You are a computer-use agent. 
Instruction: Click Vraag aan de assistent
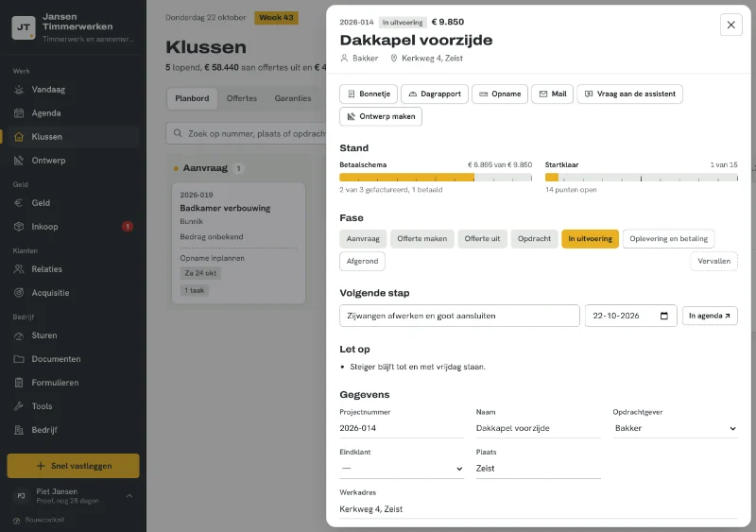[629, 94]
